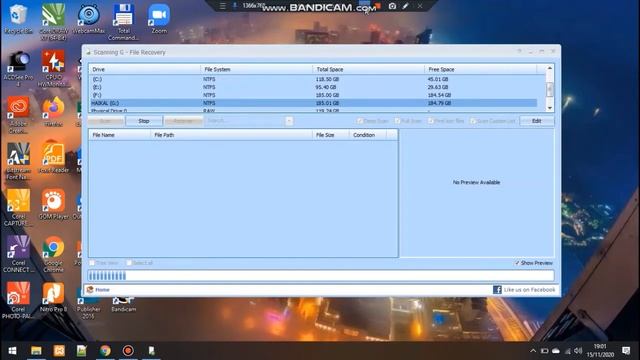Show hidden system tray icons
Image resolution: width=640 pixels, height=360 pixels.
point(533,351)
